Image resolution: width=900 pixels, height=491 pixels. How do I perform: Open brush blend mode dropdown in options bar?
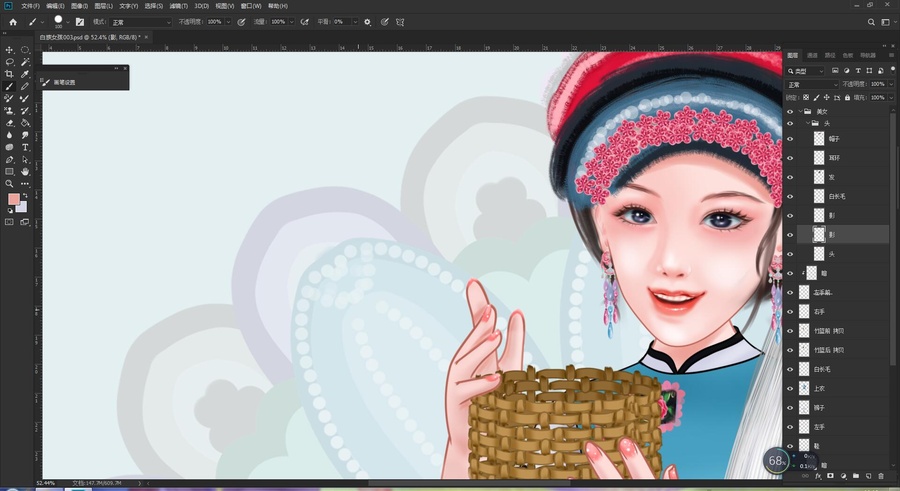point(141,22)
